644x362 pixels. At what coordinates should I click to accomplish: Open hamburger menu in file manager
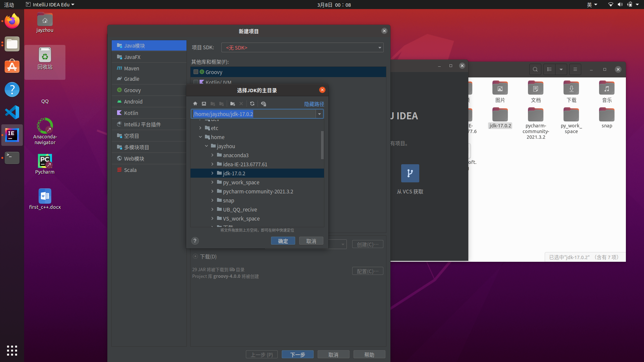point(575,69)
